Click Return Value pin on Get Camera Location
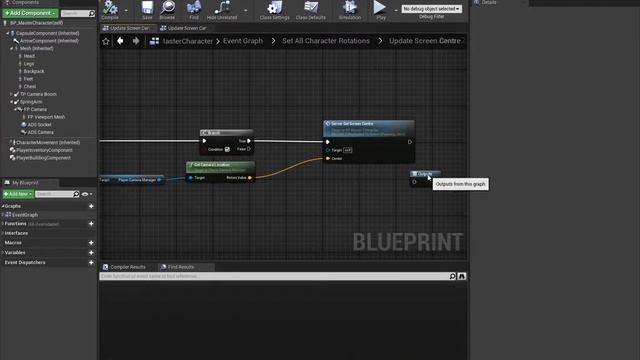The height and width of the screenshot is (360, 640). [x=250, y=178]
